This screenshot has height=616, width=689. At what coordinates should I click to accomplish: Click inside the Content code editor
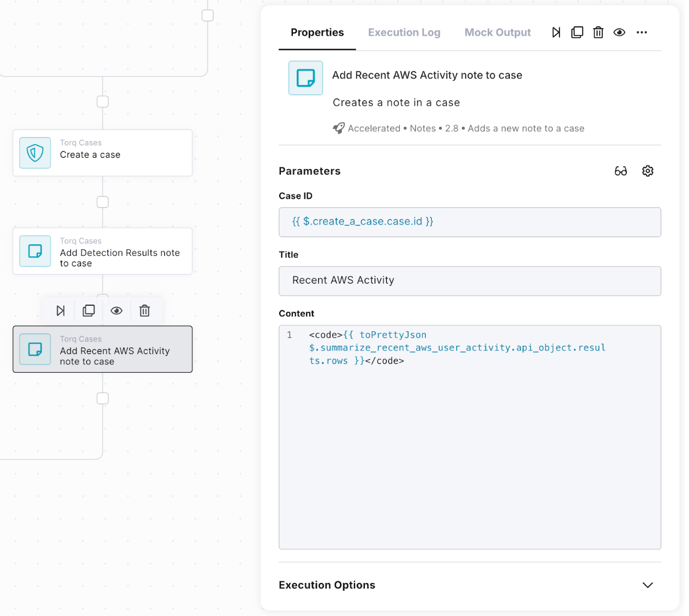[470, 437]
